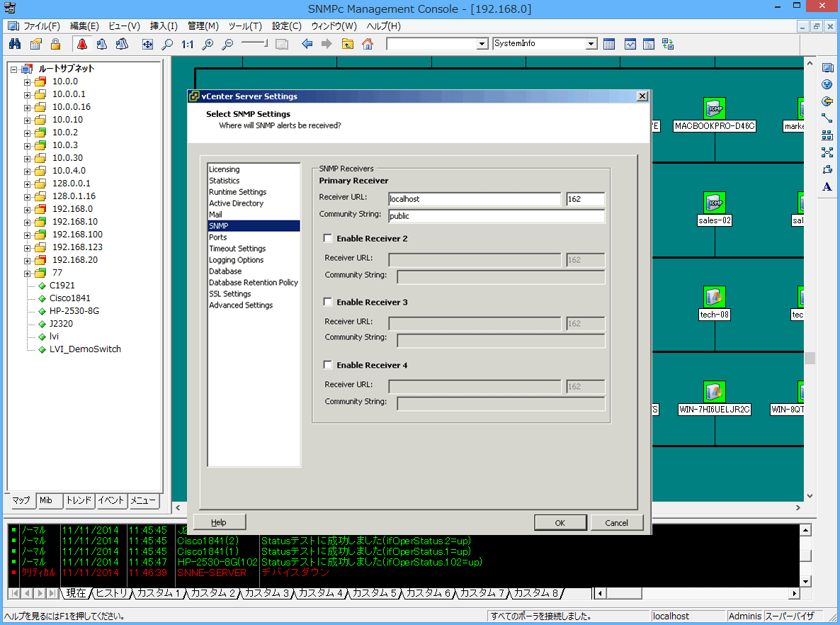This screenshot has width=840, height=625.
Task: Click the blue back arrow icon
Action: [x=307, y=44]
